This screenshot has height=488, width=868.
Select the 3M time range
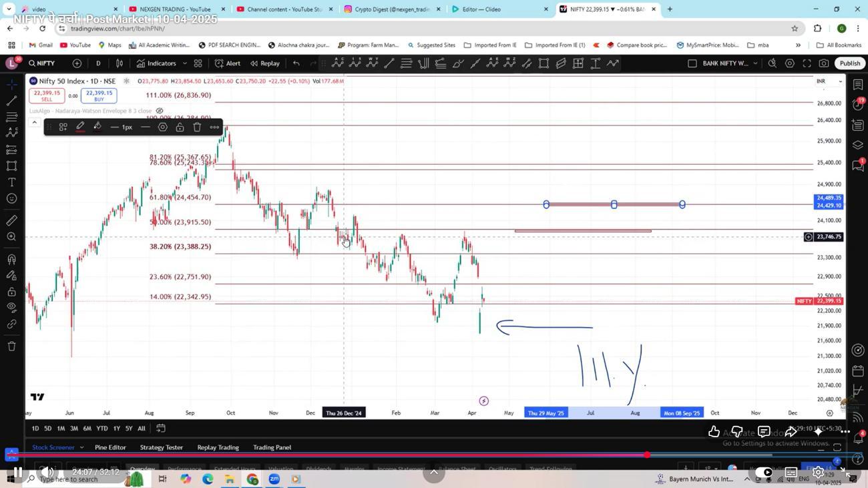[x=74, y=429]
